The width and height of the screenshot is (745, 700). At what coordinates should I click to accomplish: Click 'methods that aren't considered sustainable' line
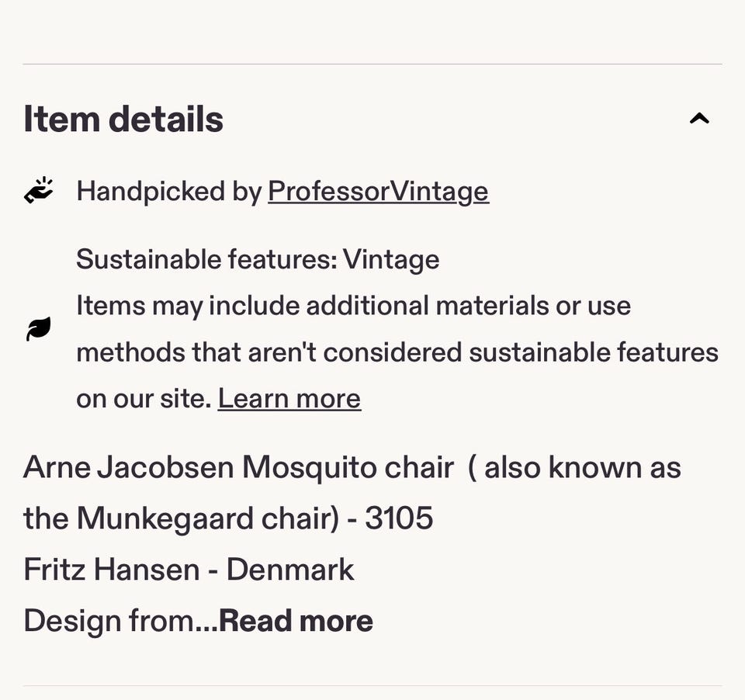tap(397, 352)
